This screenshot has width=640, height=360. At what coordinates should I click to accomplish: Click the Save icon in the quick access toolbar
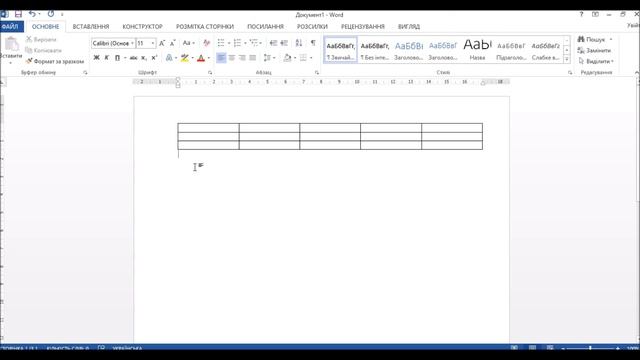click(x=18, y=14)
